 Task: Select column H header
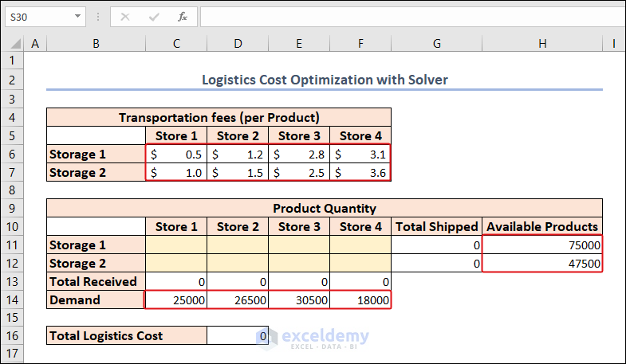click(542, 45)
